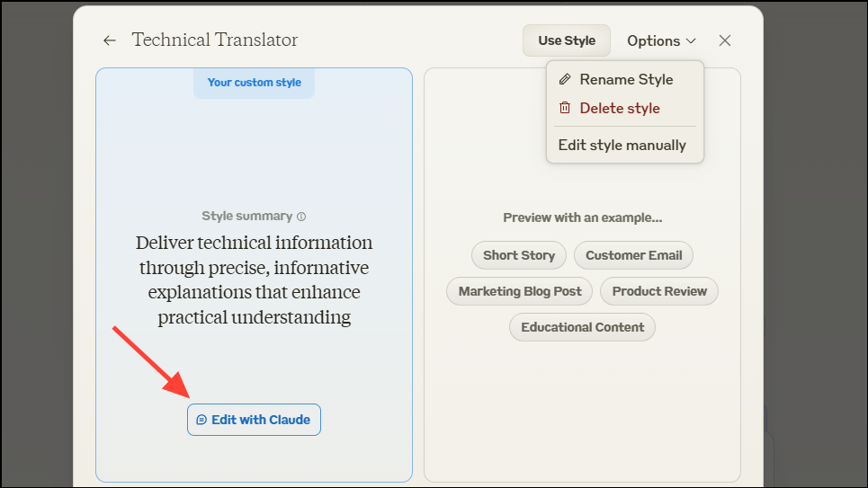This screenshot has height=488, width=868.
Task: Click the back arrow beside Technical Translator
Action: click(110, 40)
